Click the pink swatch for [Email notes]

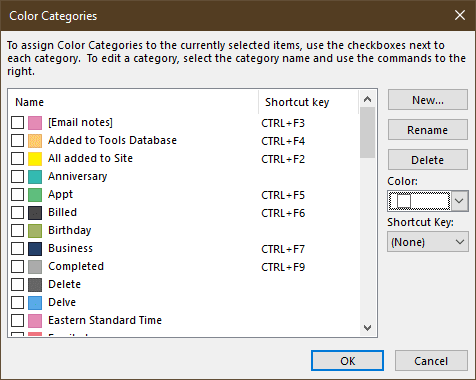tap(35, 123)
